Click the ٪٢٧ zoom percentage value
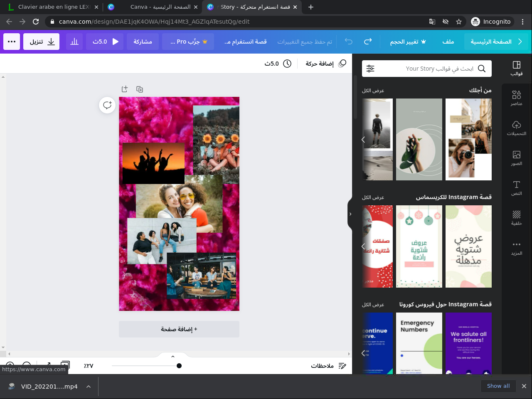This screenshot has height=399, width=532. pos(89,366)
